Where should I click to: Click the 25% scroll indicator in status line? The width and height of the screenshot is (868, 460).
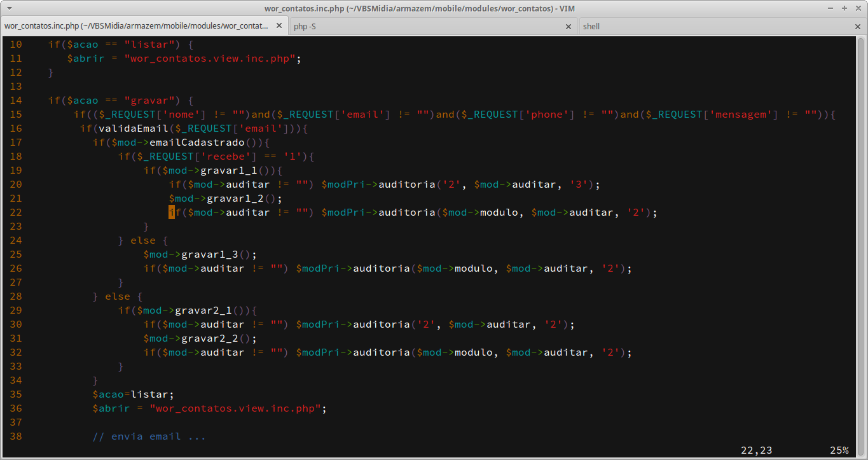tap(839, 450)
